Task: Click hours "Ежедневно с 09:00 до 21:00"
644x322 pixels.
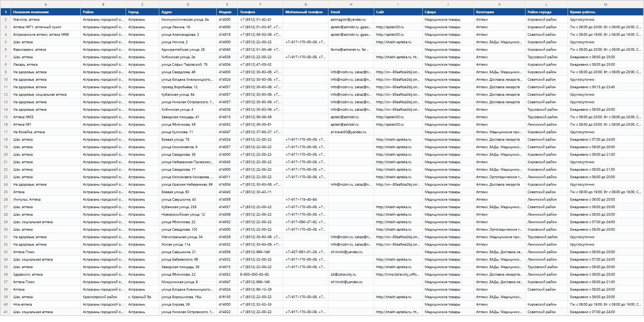Action: click(606, 282)
